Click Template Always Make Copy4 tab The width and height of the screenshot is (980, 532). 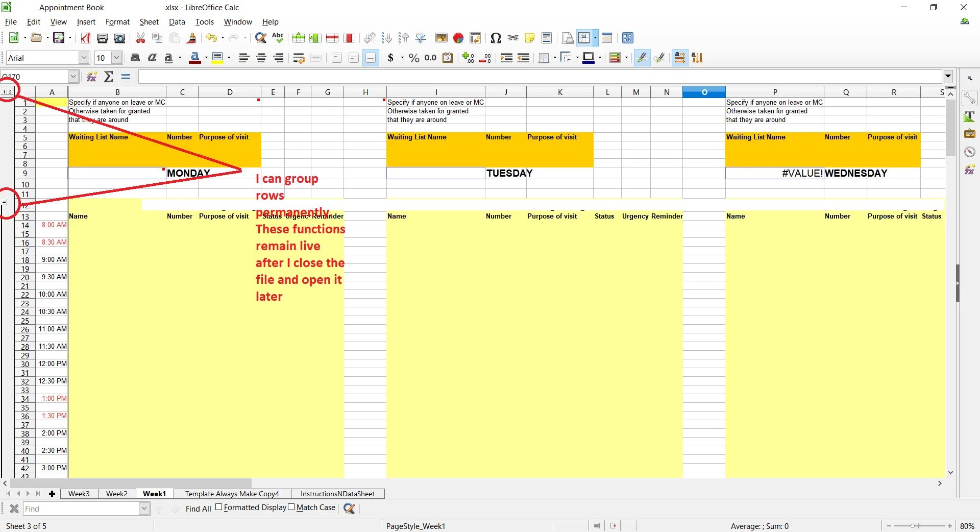(232, 494)
